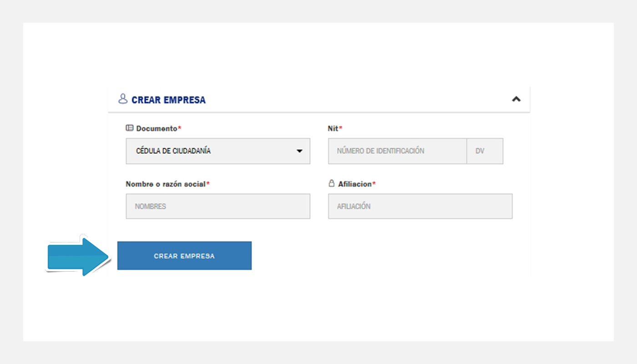This screenshot has width=637, height=364.
Task: Focus the Número de Identificación field
Action: tap(398, 151)
